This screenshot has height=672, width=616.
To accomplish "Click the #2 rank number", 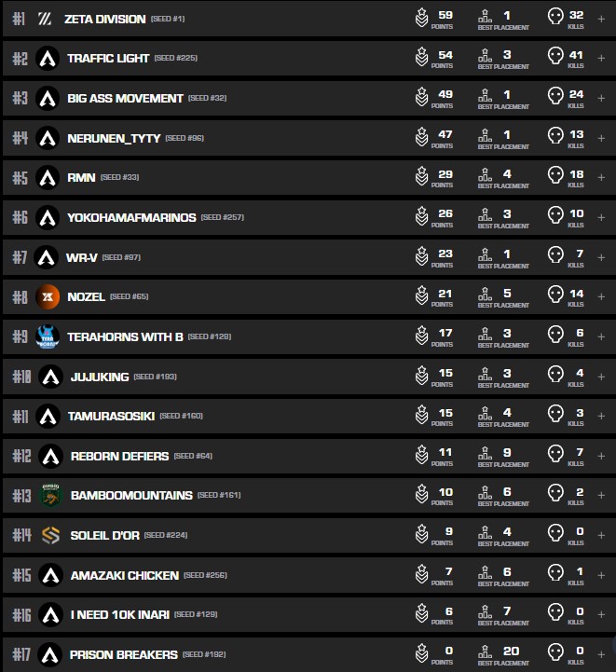I will [20, 59].
